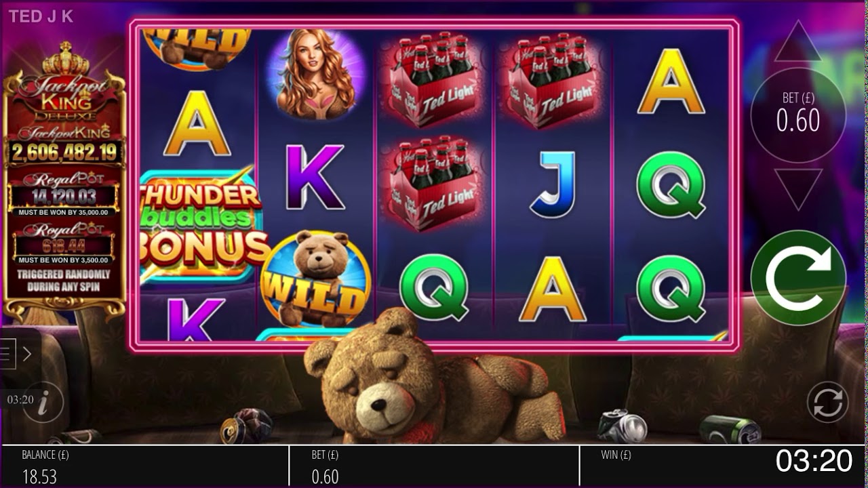Click the Bet field in bottom bar
Viewport: 868px width, 488px height.
[x=434, y=466]
